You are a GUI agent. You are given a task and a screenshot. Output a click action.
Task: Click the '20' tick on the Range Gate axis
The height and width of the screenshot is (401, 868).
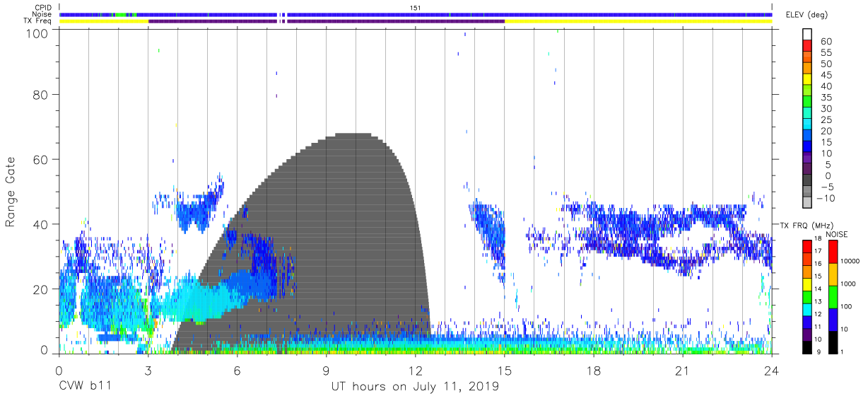41,289
